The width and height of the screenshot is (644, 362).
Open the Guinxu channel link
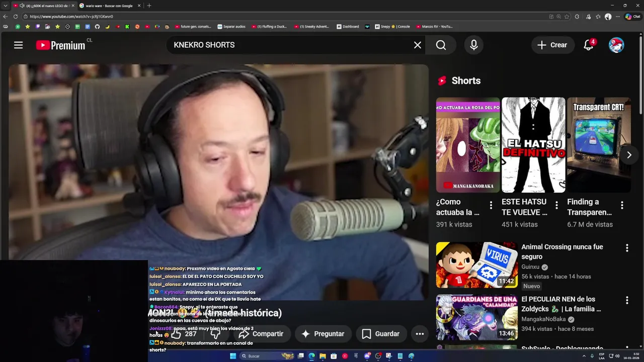(530, 267)
